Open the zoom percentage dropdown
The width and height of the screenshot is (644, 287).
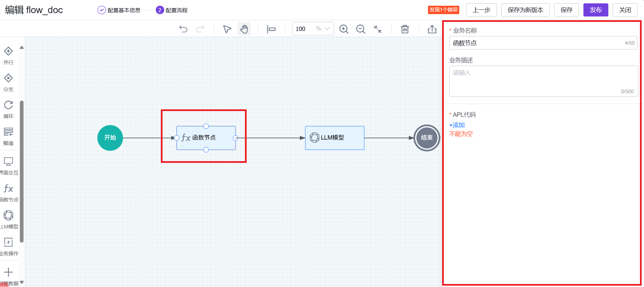(x=327, y=29)
